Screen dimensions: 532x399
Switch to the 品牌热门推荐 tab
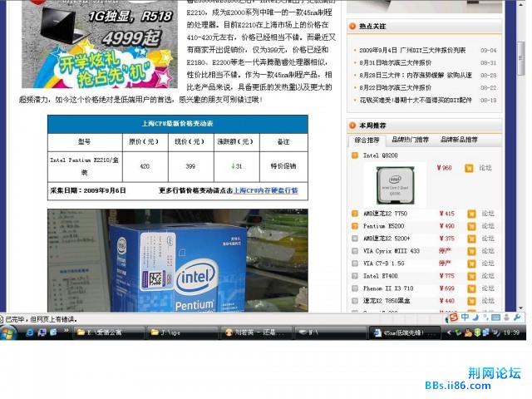[410, 140]
